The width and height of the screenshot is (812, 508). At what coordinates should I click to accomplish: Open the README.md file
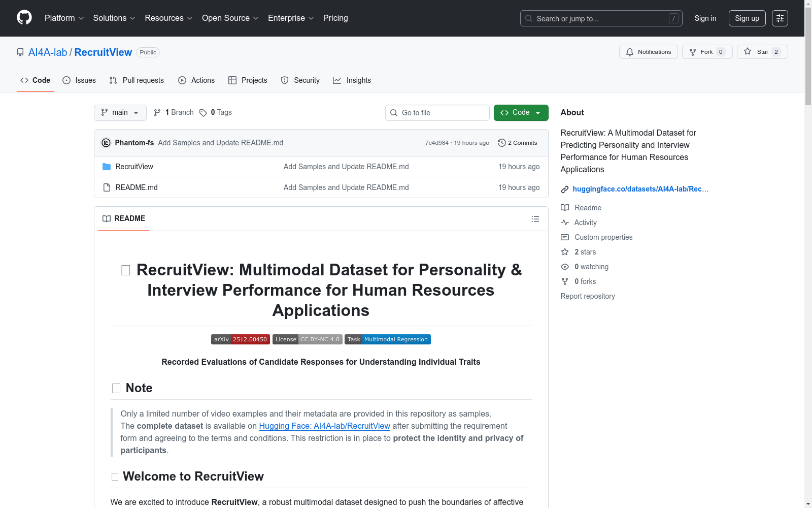137,187
